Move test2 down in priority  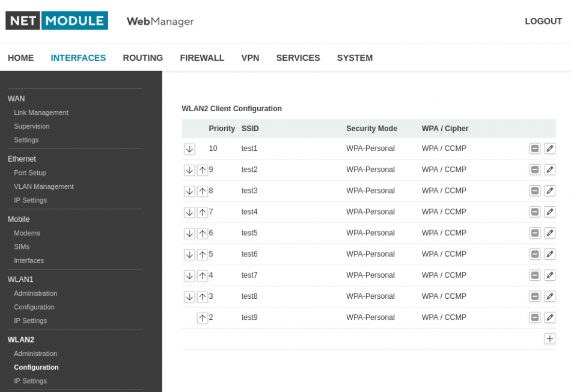pos(189,170)
